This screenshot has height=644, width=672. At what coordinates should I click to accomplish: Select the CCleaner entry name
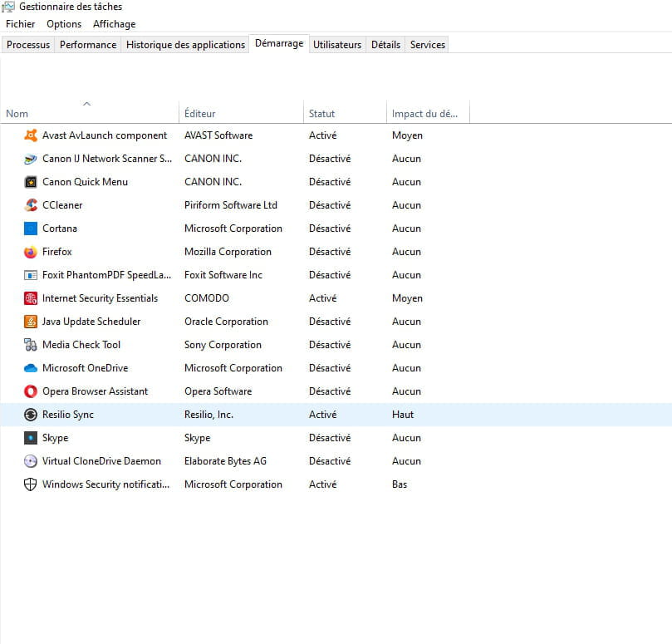[62, 205]
